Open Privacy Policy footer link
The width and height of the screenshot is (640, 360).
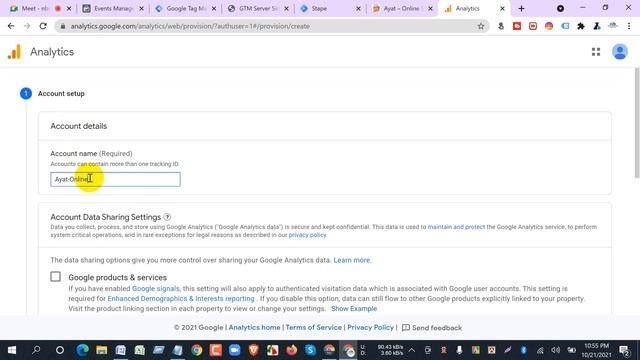pyautogui.click(x=370, y=327)
